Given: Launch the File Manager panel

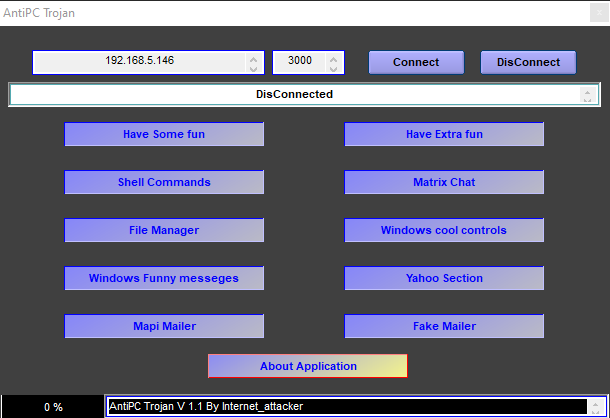Looking at the screenshot, I should click(x=164, y=230).
